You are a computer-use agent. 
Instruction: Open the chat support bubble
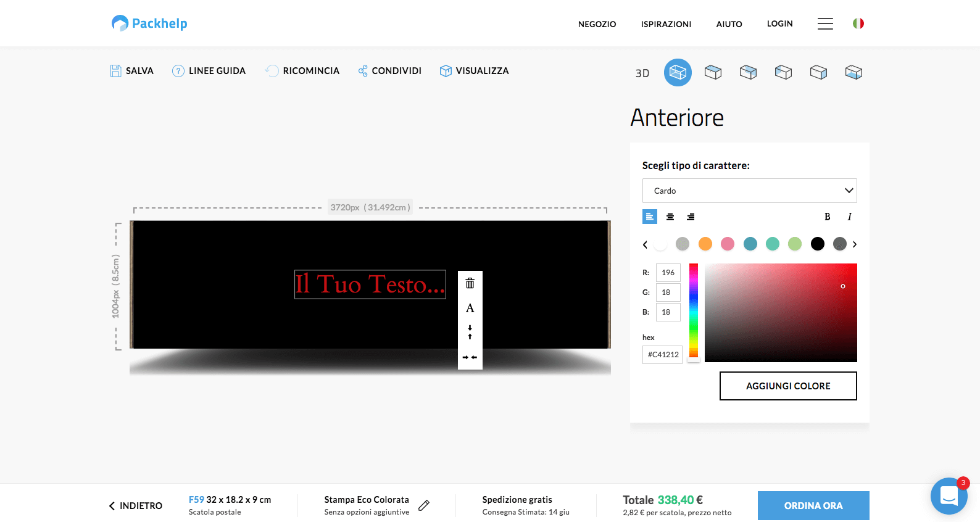pos(949,495)
